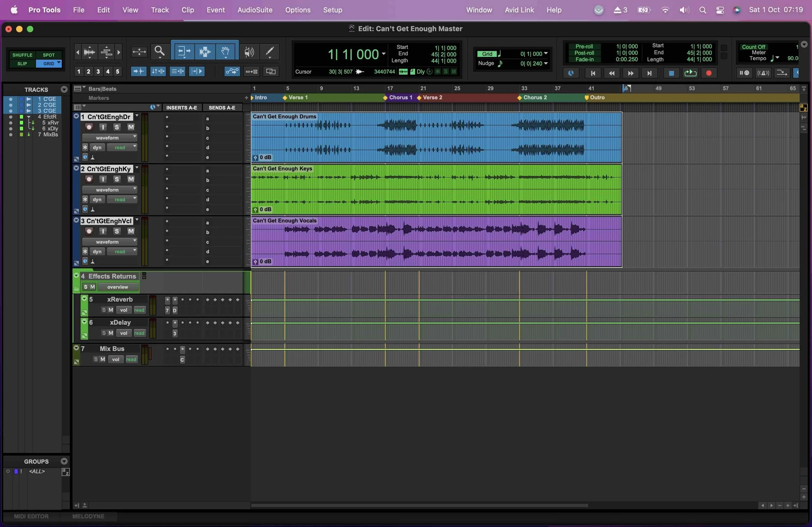Open the Setup menu
The width and height of the screenshot is (812, 527).
tap(332, 10)
